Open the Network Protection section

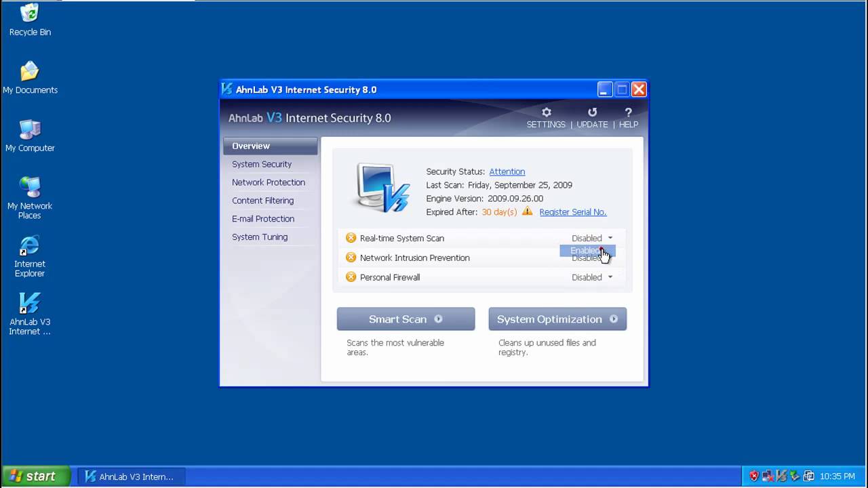coord(269,182)
